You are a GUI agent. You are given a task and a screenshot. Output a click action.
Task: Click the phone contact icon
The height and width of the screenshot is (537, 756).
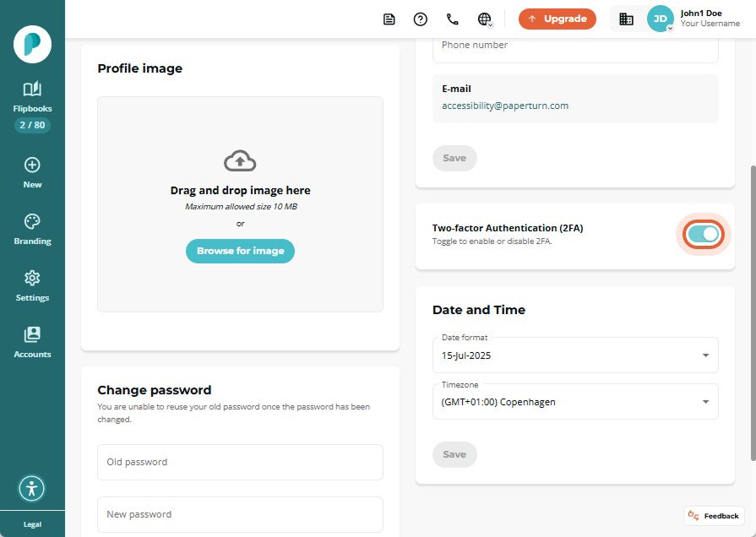(x=452, y=19)
